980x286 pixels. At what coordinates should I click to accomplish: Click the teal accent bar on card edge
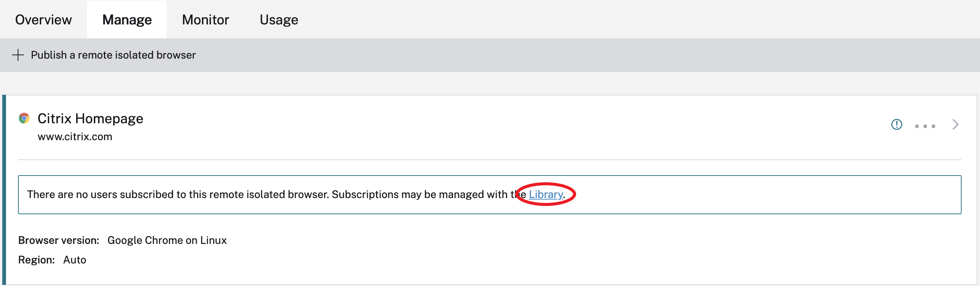[4, 191]
